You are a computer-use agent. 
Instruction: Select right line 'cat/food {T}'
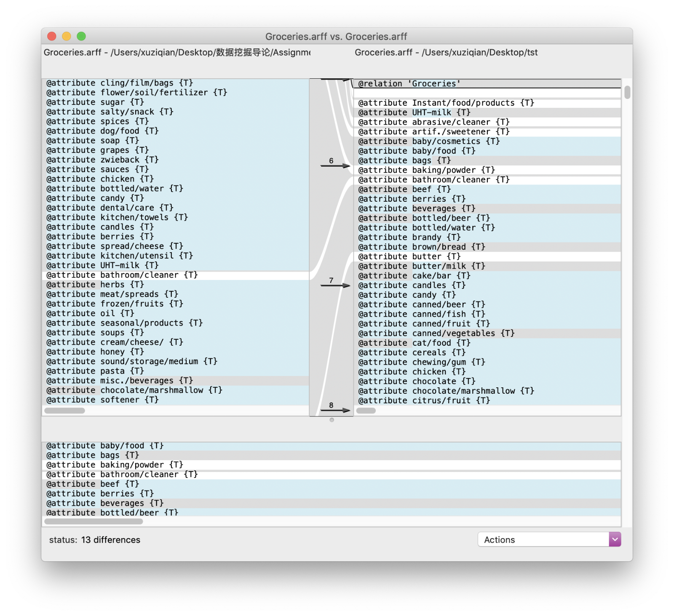[x=487, y=343]
